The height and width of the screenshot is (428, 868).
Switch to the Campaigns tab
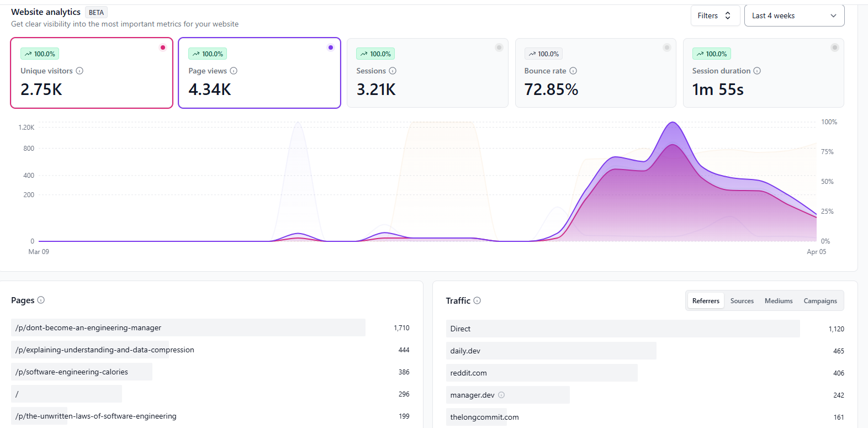[x=820, y=301]
